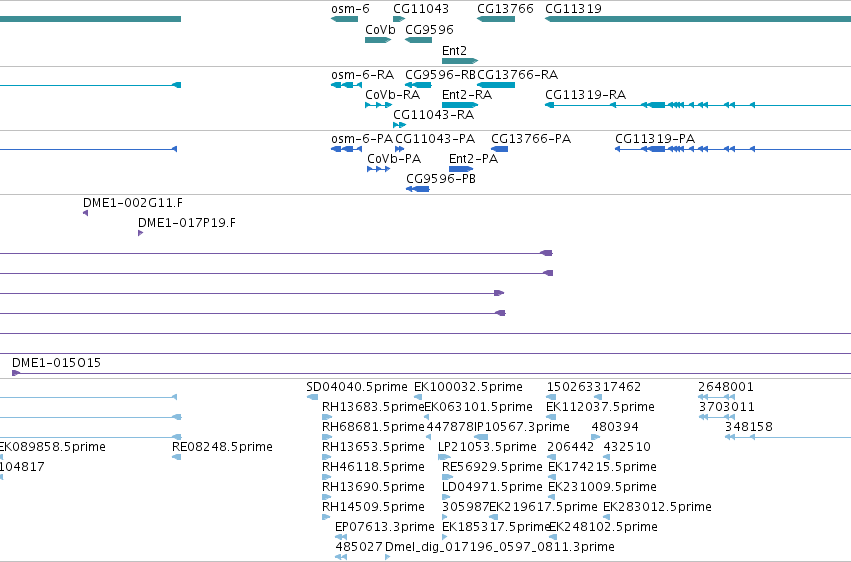The width and height of the screenshot is (851, 562).
Task: Select the CG9596 gene feature
Action: click(418, 40)
